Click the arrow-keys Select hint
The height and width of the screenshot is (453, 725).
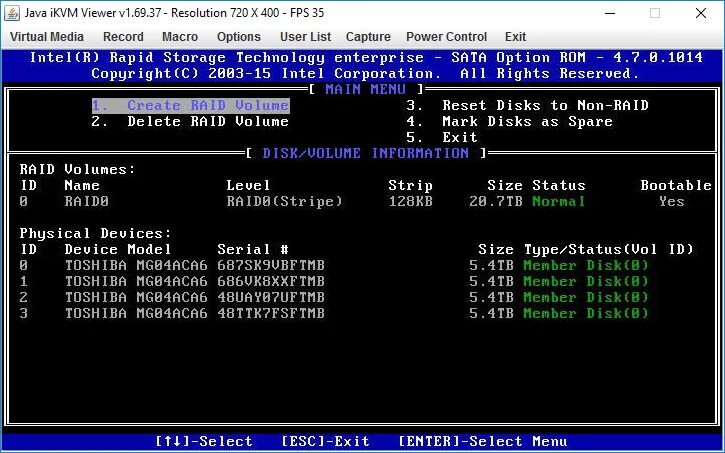point(203,441)
